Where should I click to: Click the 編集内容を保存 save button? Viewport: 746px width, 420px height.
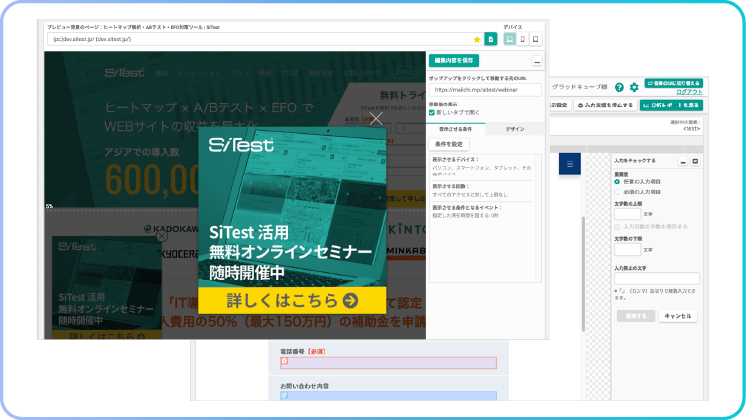pos(454,61)
